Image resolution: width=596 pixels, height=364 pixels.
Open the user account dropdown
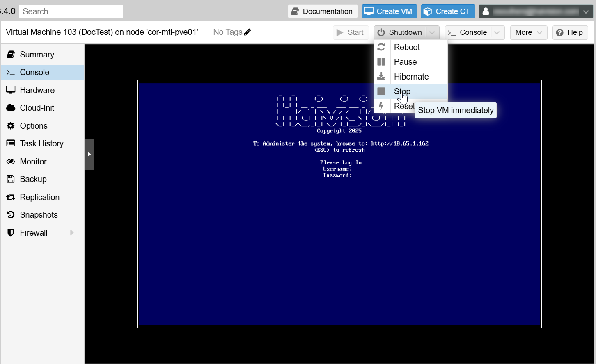[585, 11]
